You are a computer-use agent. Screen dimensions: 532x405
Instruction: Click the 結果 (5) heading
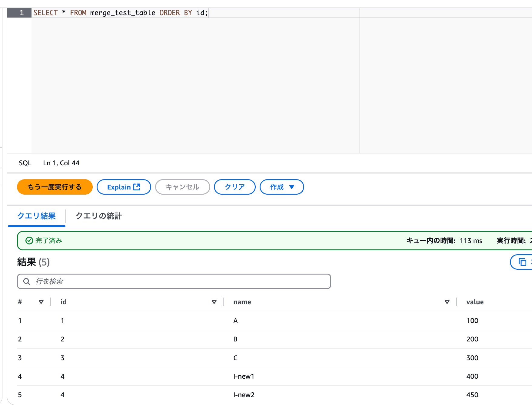pos(33,262)
